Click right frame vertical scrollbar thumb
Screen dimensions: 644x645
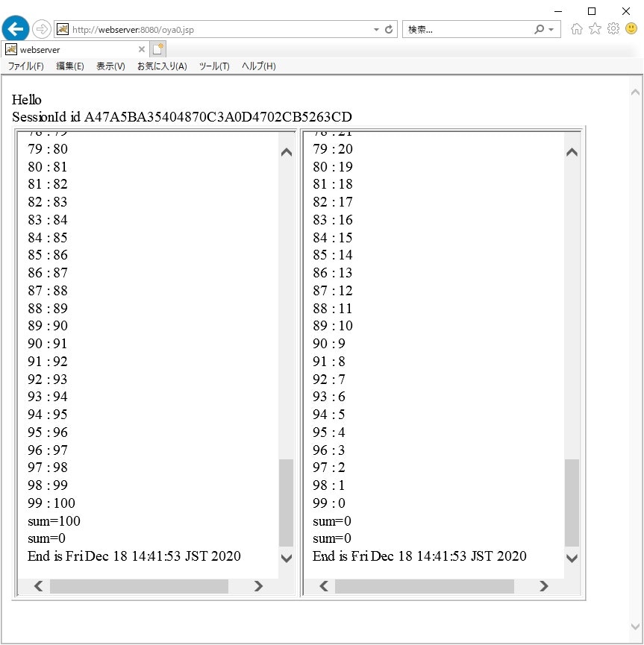572,503
